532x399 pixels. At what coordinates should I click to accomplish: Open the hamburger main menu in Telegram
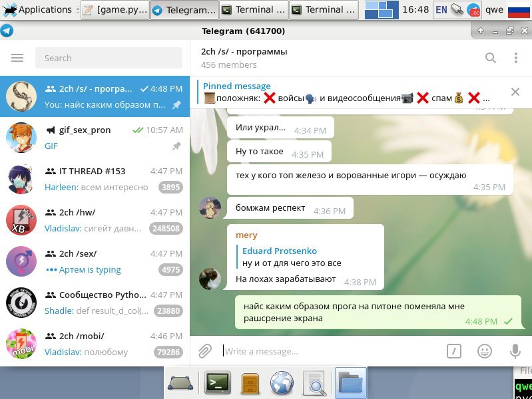click(17, 58)
